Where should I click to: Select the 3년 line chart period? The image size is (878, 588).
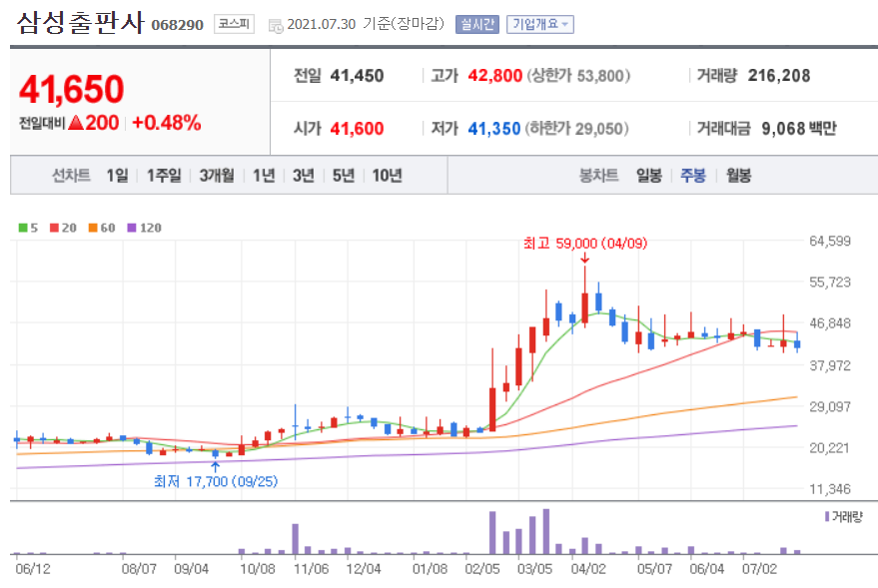pos(304,176)
